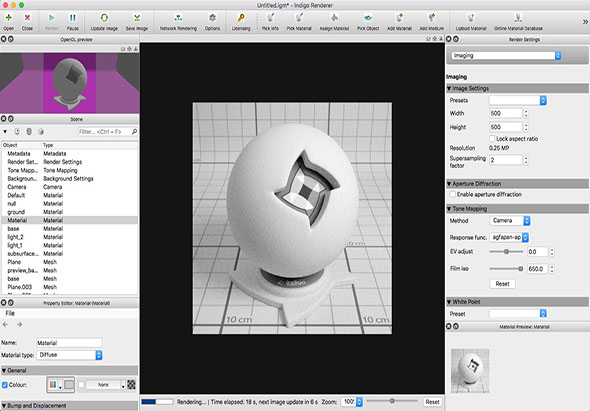Click the Update Image toolbar icon
590x411 pixels.
(x=104, y=21)
